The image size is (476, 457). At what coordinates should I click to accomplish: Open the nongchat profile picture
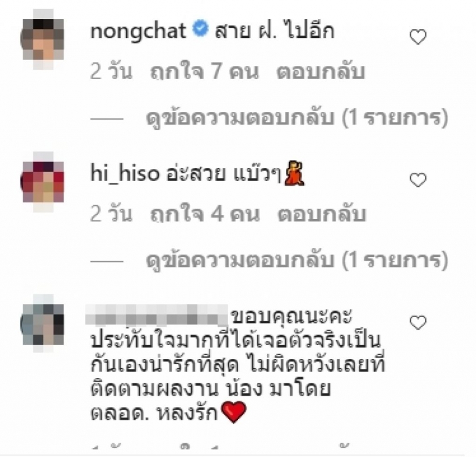(43, 39)
